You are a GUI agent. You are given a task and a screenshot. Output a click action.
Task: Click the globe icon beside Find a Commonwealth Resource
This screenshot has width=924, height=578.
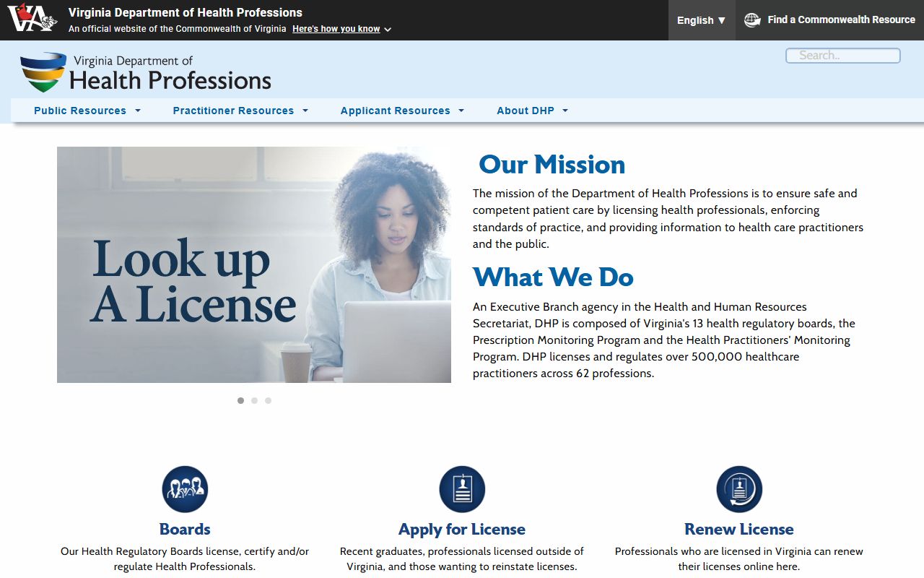click(752, 20)
